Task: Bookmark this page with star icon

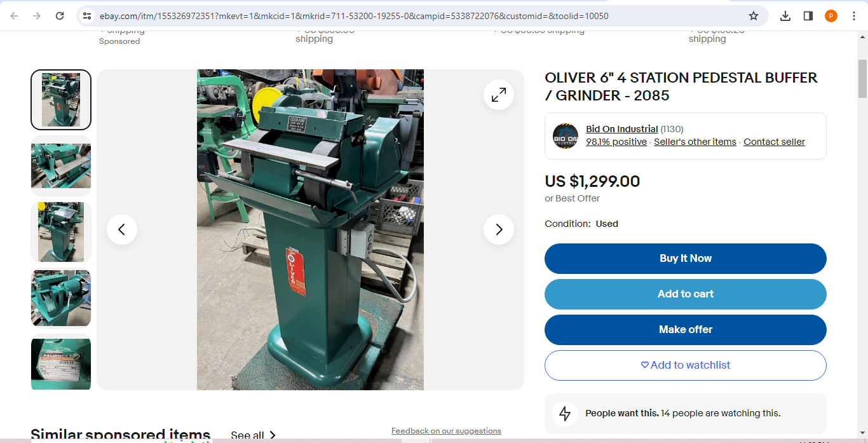Action: (x=754, y=16)
